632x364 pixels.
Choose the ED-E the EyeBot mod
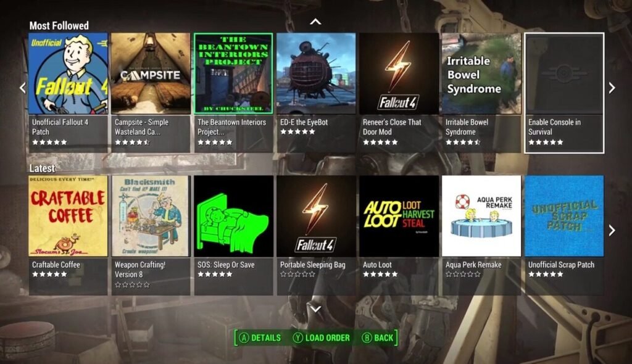click(x=316, y=93)
